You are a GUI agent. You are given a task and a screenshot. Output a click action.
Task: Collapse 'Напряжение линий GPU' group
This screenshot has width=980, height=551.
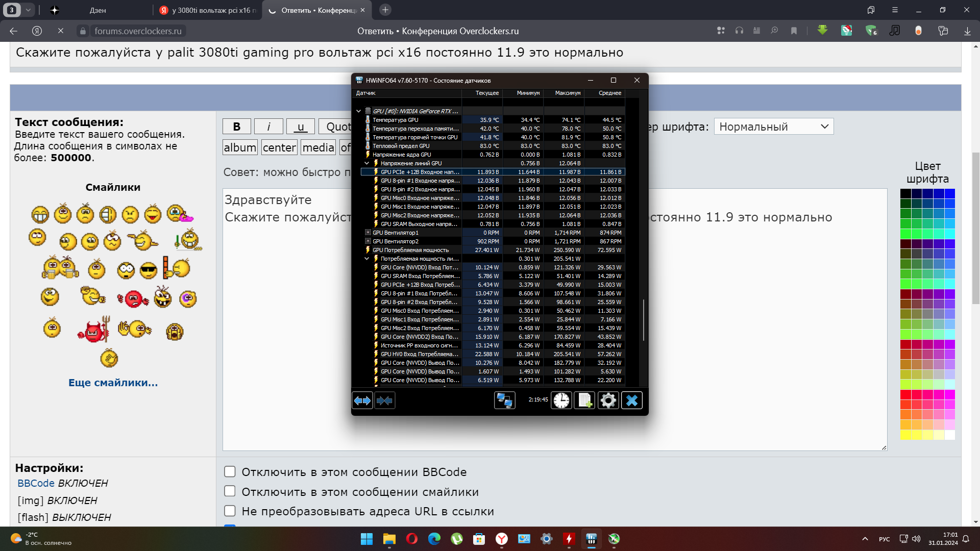click(366, 163)
